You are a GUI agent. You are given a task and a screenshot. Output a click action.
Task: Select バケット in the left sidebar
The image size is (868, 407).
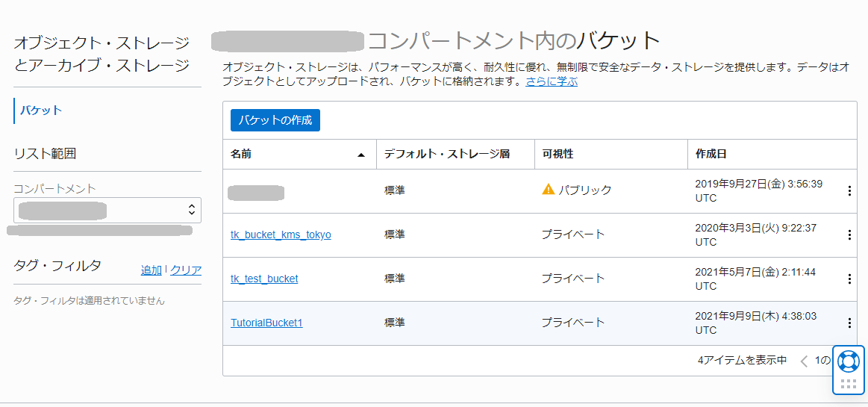41,111
